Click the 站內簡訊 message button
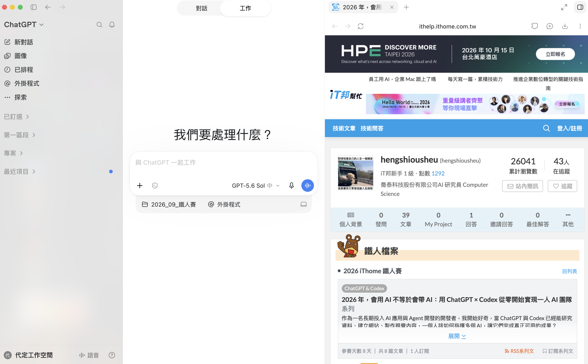588x364 pixels. [522, 186]
